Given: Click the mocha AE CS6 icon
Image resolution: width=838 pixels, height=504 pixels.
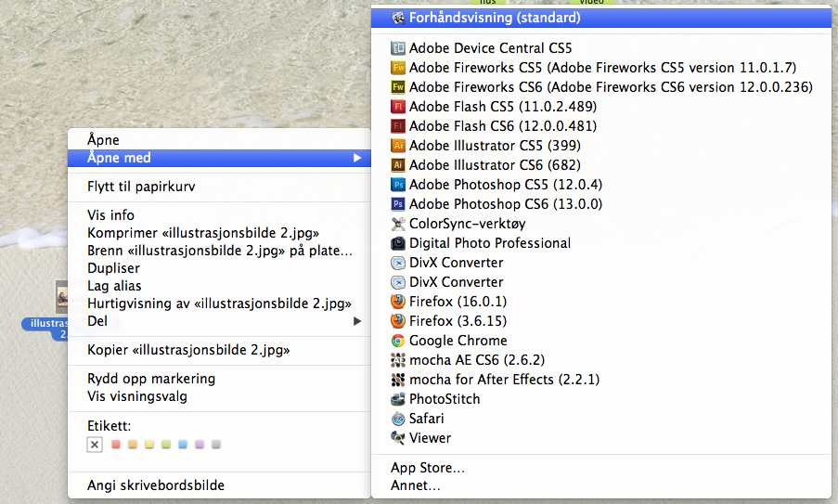Looking at the screenshot, I should pos(398,360).
